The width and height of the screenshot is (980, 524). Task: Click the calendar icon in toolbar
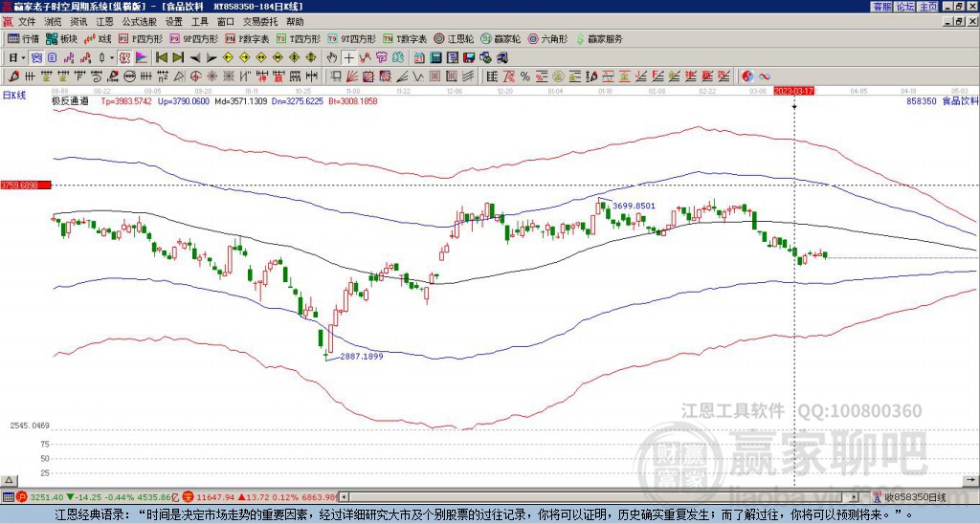(419, 58)
